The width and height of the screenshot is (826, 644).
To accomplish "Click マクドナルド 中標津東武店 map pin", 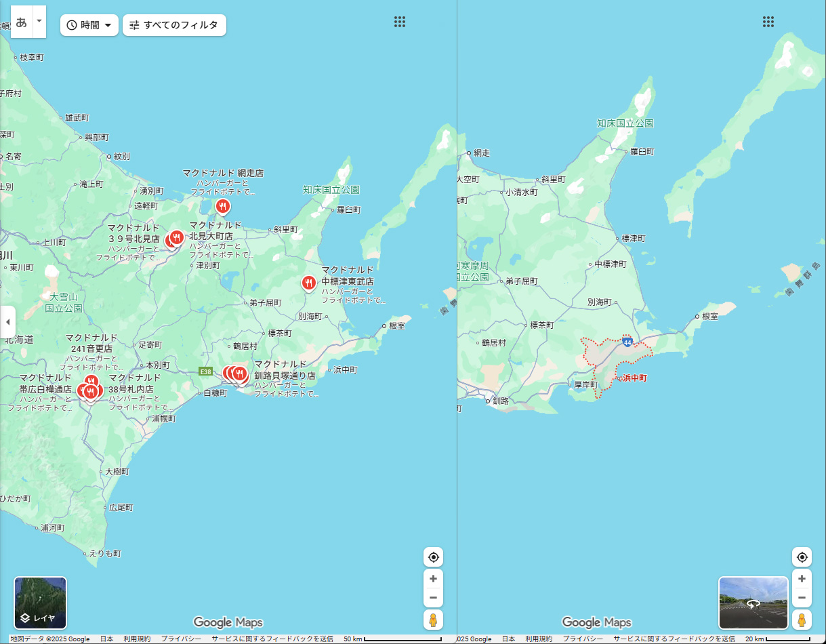I will tap(309, 282).
